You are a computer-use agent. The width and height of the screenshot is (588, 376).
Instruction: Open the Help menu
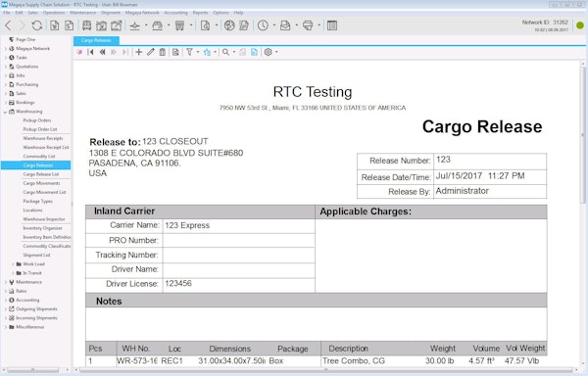pyautogui.click(x=238, y=13)
